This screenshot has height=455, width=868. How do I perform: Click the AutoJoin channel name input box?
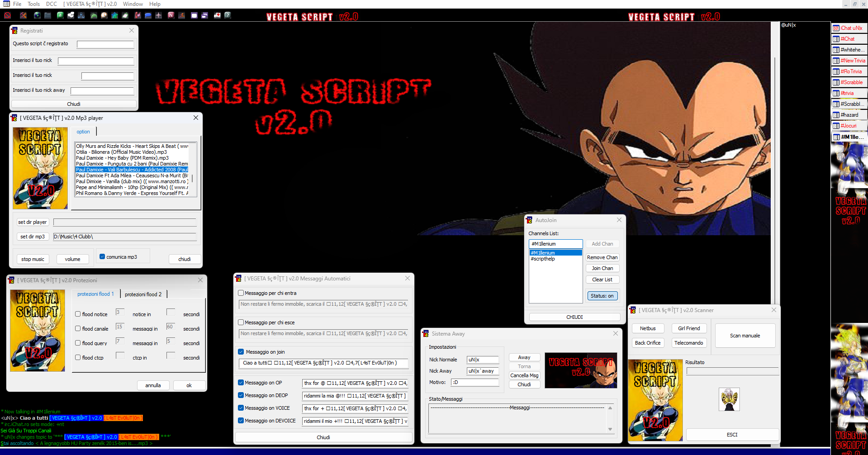pos(556,244)
